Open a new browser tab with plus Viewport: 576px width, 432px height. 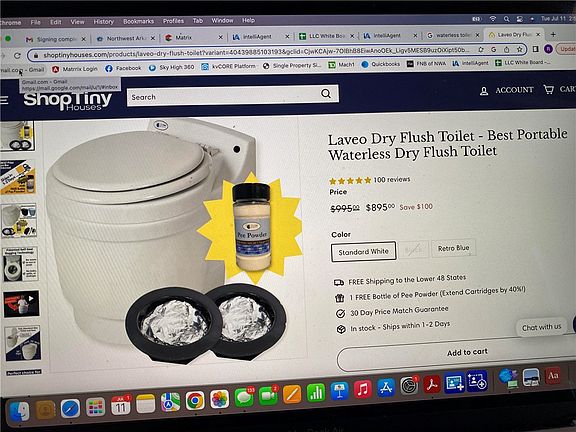pyautogui.click(x=553, y=34)
